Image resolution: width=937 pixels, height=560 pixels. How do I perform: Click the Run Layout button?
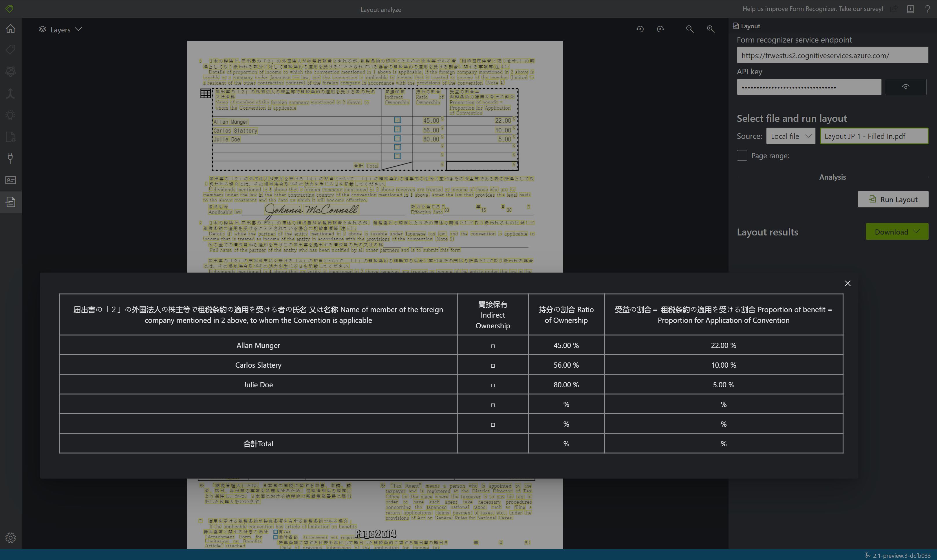[x=894, y=199]
